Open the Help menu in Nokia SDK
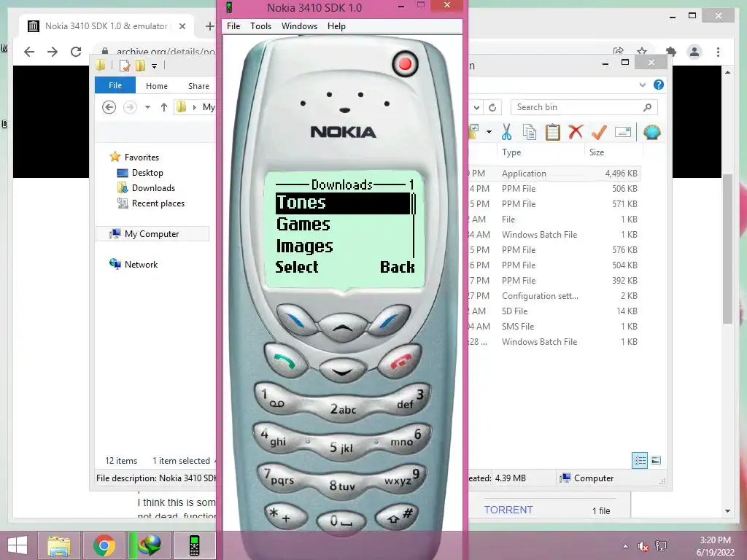 point(336,26)
